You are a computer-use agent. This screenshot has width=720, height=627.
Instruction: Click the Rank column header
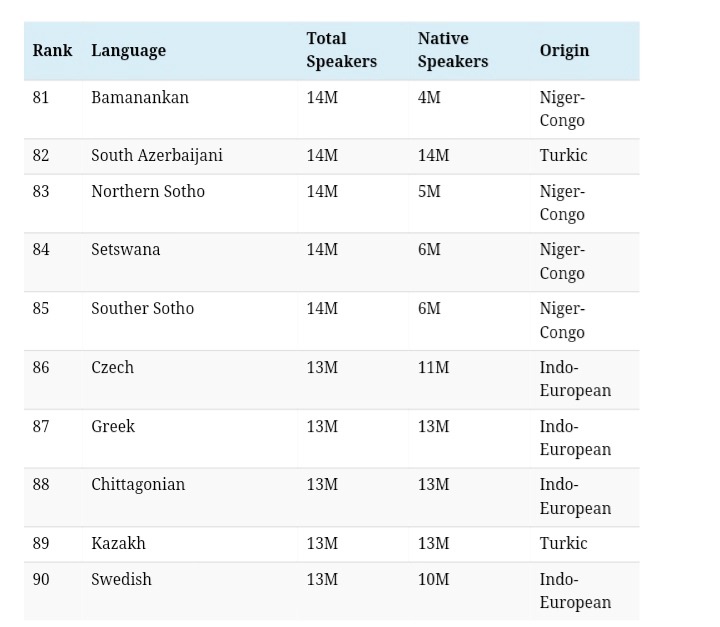pos(52,51)
